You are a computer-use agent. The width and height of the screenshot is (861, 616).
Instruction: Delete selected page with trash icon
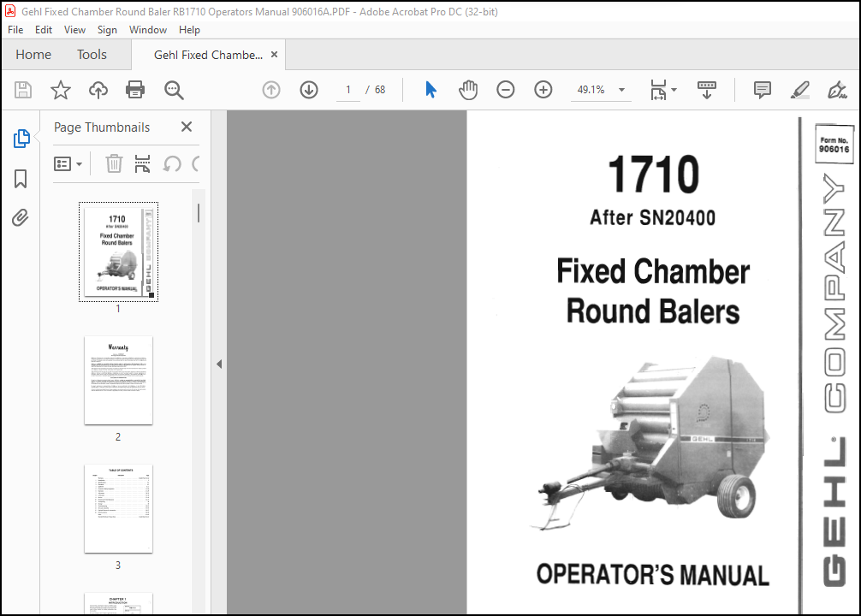114,163
